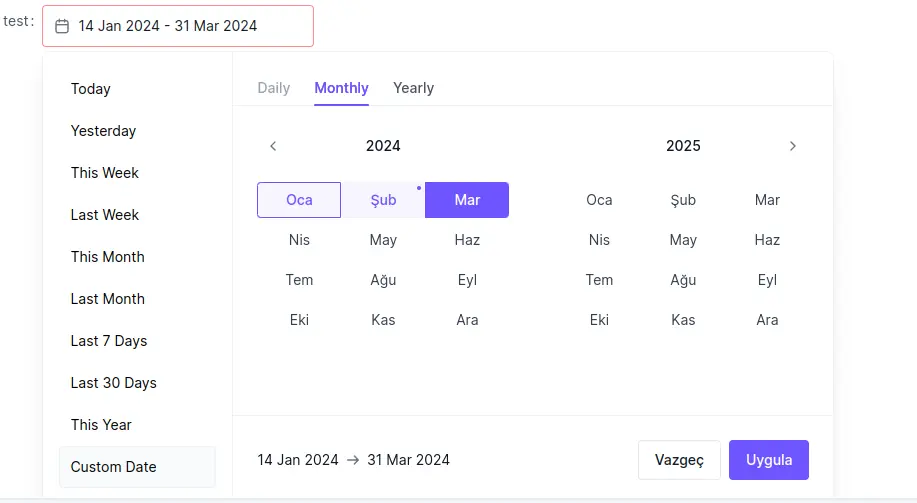Select Oca month in 2024
The height and width of the screenshot is (503, 917).
tap(299, 200)
